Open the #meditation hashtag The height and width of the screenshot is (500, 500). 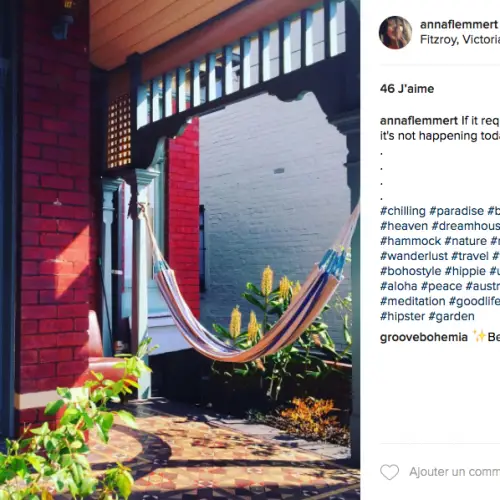coord(413,301)
